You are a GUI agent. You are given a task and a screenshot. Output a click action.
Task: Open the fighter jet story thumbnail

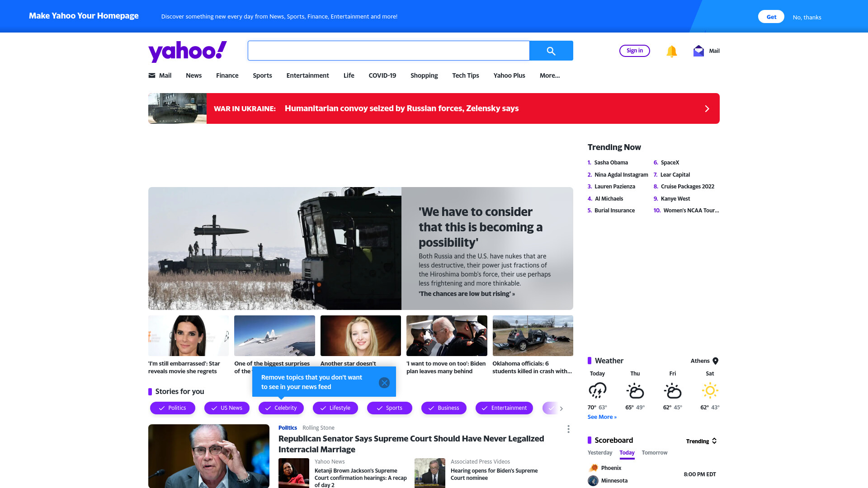click(274, 336)
